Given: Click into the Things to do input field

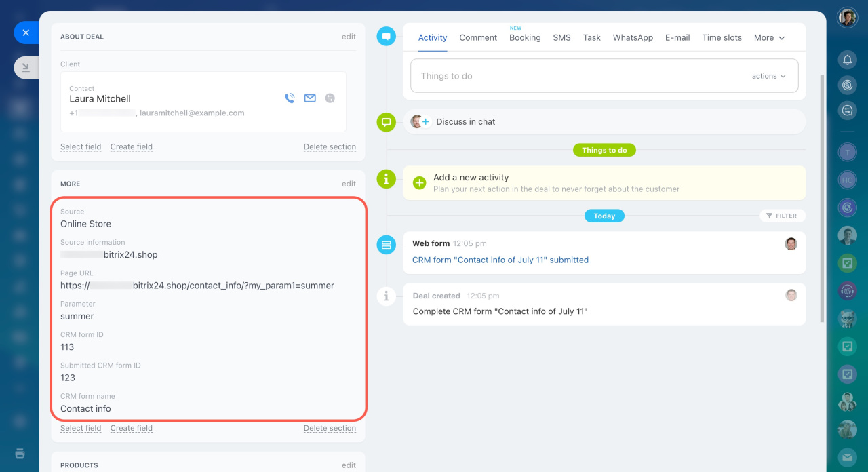Looking at the screenshot, I should pos(604,76).
